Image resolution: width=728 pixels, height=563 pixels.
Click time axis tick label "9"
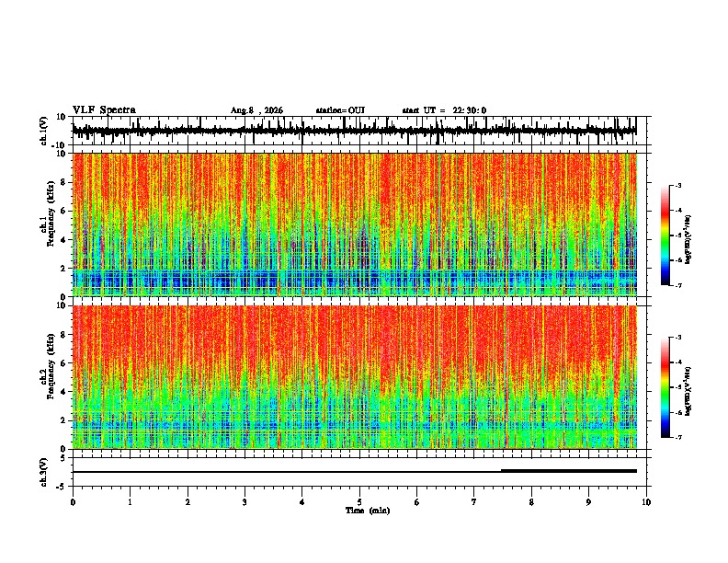pos(588,502)
